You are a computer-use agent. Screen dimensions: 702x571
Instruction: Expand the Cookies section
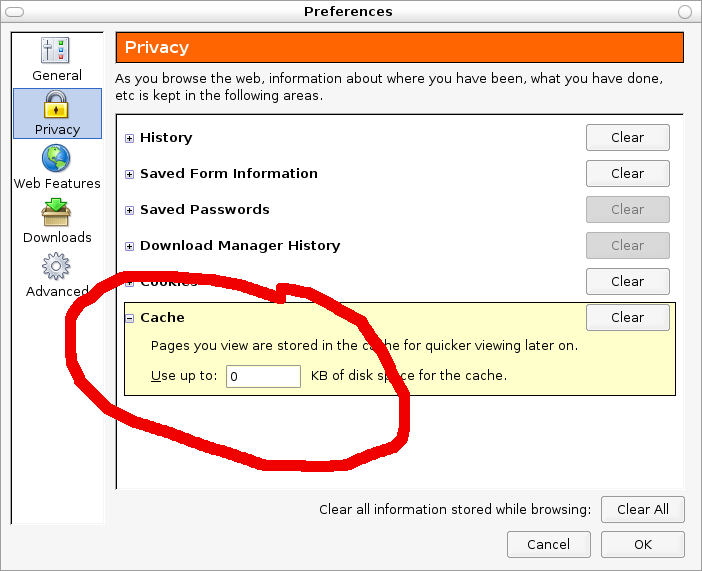click(129, 282)
